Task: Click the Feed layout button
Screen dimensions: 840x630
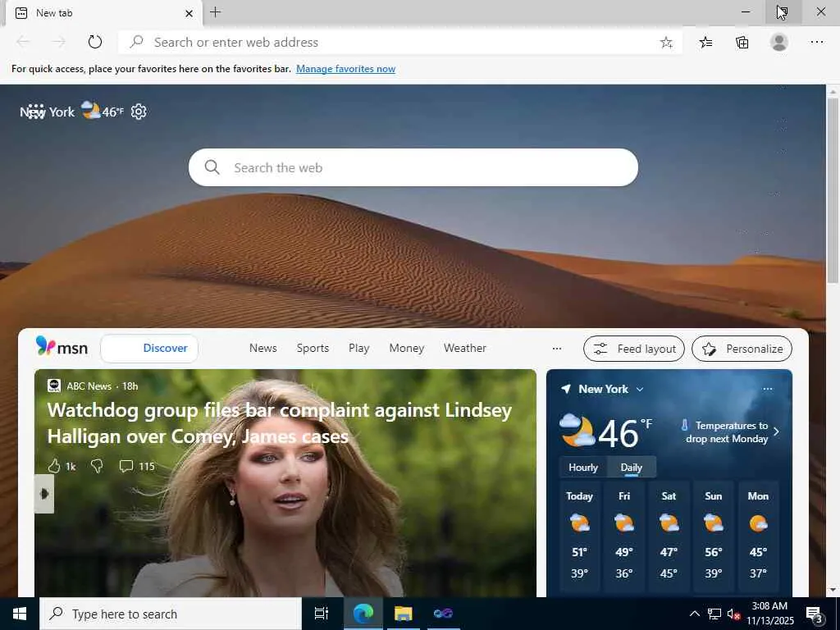Action: [x=634, y=349]
